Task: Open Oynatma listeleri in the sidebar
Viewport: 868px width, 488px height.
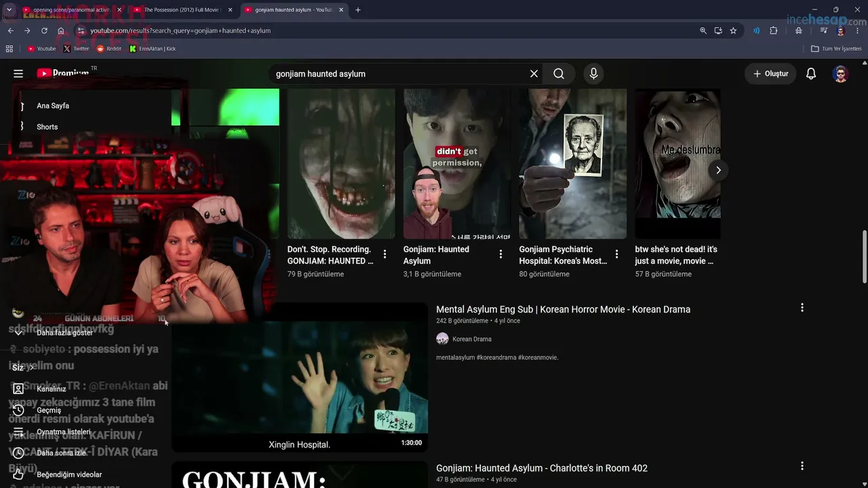Action: coord(63,432)
